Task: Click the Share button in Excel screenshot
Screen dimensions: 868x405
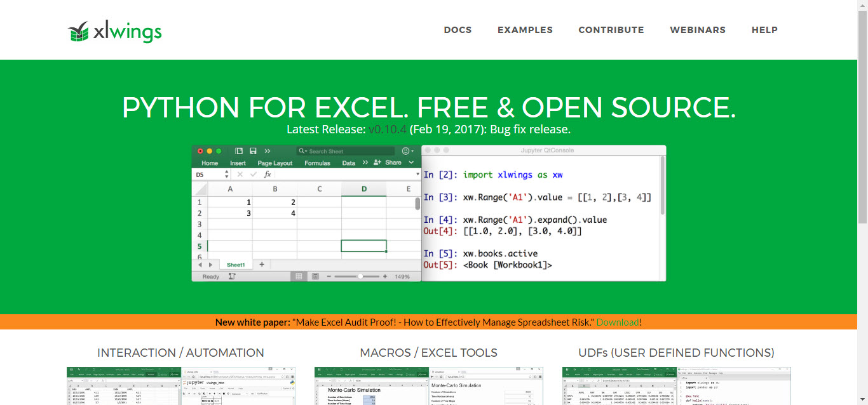Action: [x=388, y=163]
